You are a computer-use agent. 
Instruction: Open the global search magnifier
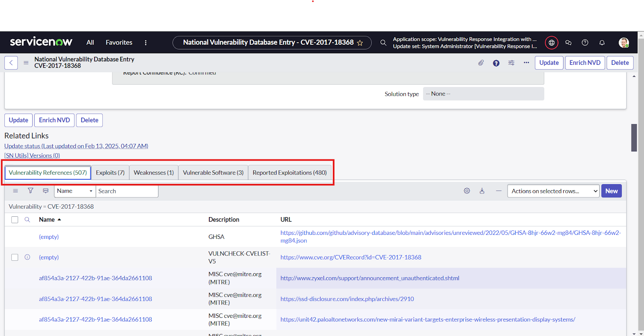(383, 42)
